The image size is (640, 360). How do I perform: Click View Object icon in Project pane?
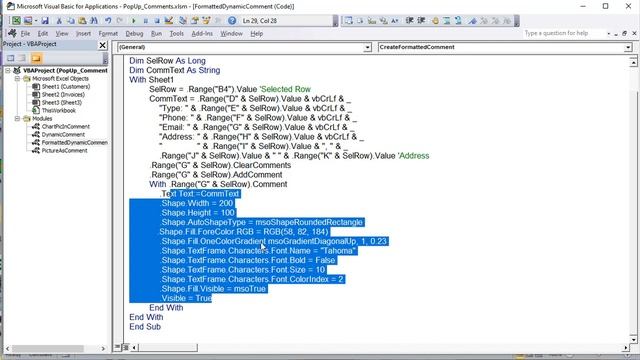tap(22, 58)
